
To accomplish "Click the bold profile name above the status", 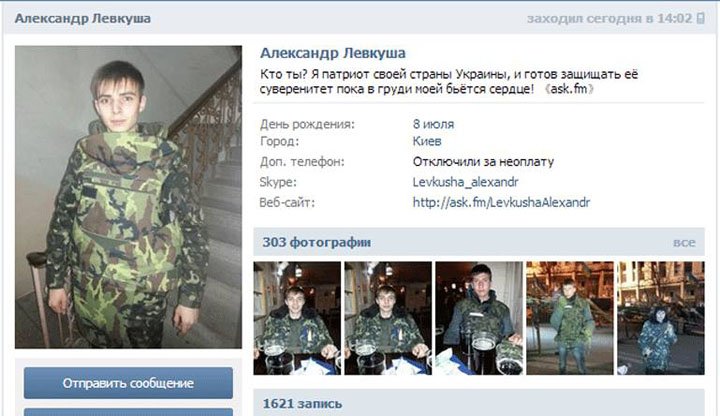I will click(333, 53).
